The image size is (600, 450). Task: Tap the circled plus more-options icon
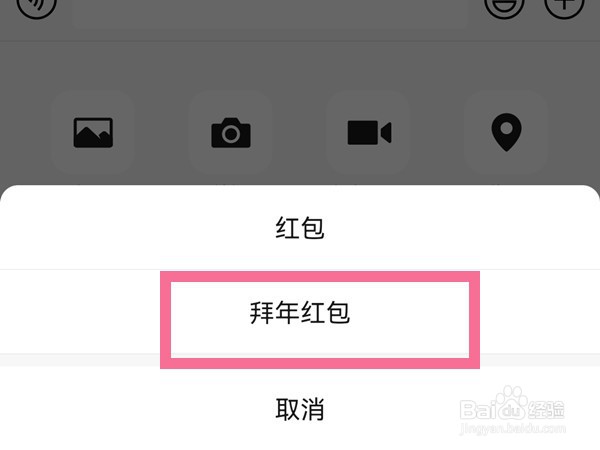tap(564, 5)
